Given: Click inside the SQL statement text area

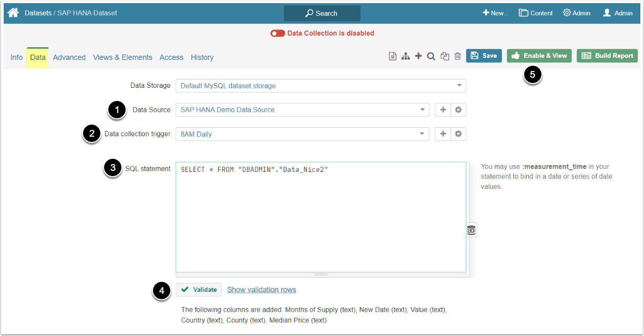Looking at the screenshot, I should pos(321,217).
